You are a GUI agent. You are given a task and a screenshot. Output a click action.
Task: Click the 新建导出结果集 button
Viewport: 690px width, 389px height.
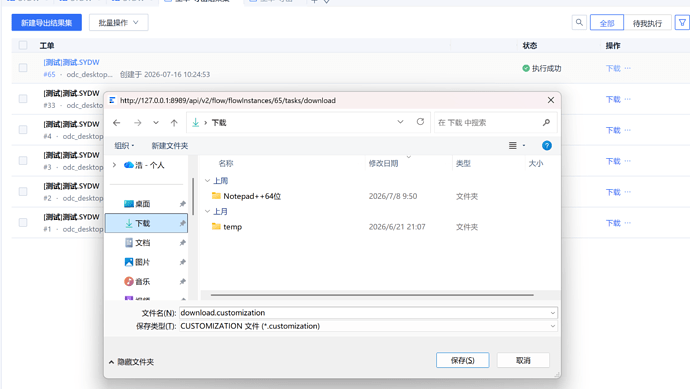[47, 22]
